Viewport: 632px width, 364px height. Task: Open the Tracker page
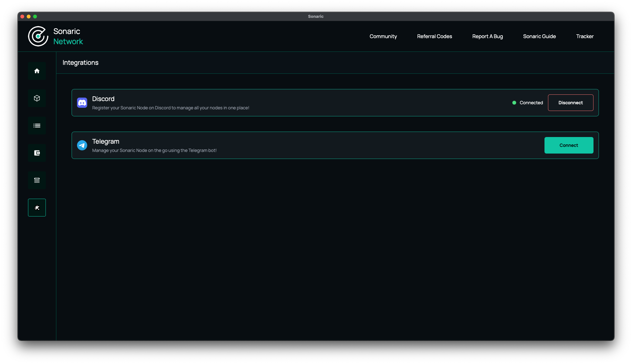585,36
